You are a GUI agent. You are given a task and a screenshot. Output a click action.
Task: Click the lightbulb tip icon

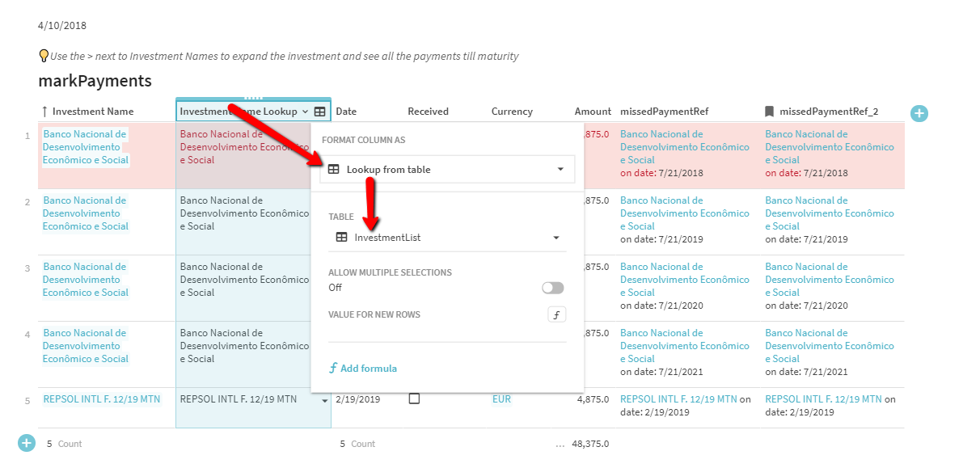coord(44,56)
